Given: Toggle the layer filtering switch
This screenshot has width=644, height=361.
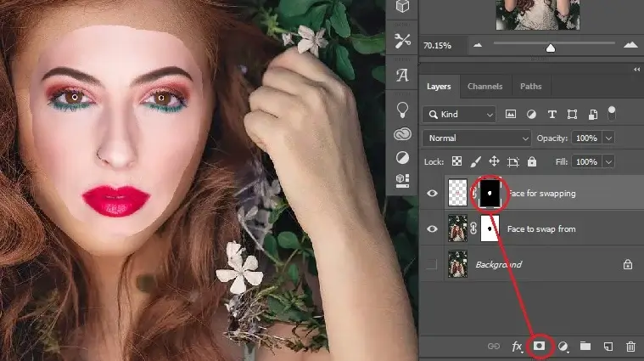Looking at the screenshot, I should pos(612,113).
